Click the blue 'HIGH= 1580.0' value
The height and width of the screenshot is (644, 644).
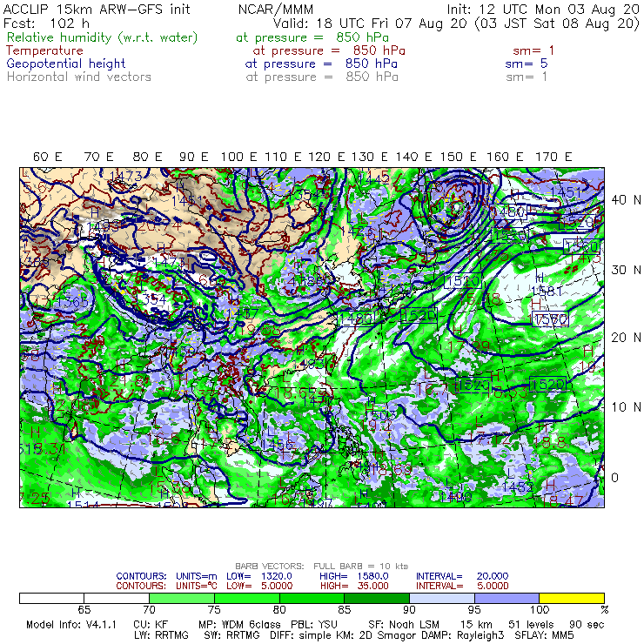tap(354, 576)
